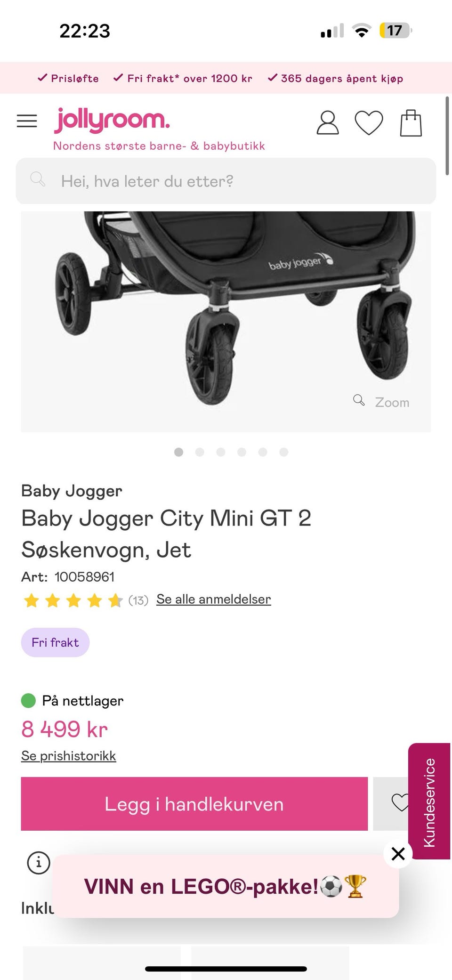Open Se alle anmeldelser reviews link
This screenshot has width=452, height=980.
coord(214,599)
